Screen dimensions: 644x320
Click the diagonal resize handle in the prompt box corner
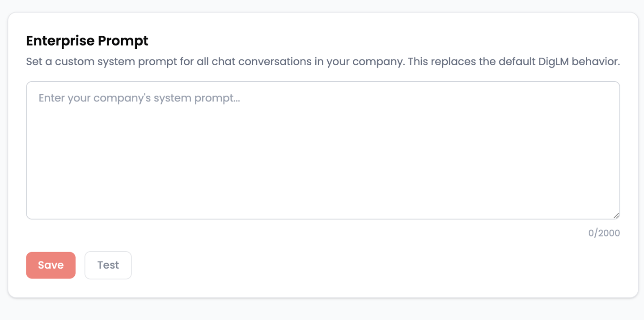616,215
